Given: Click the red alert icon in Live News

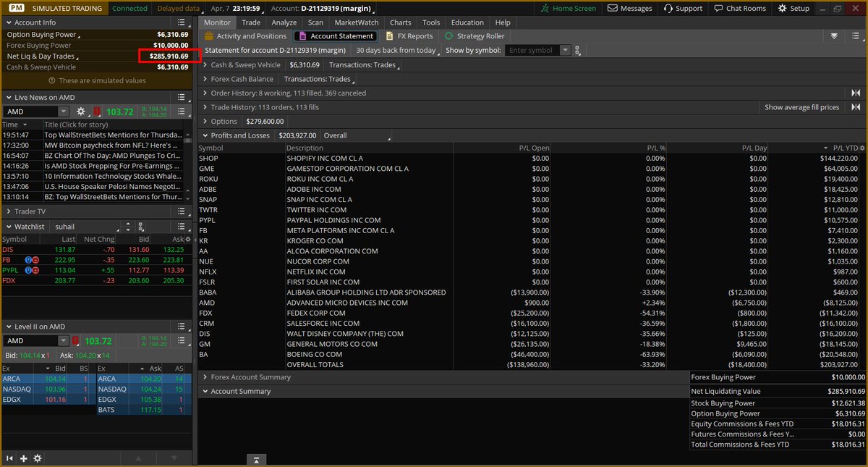Looking at the screenshot, I should point(96,112).
